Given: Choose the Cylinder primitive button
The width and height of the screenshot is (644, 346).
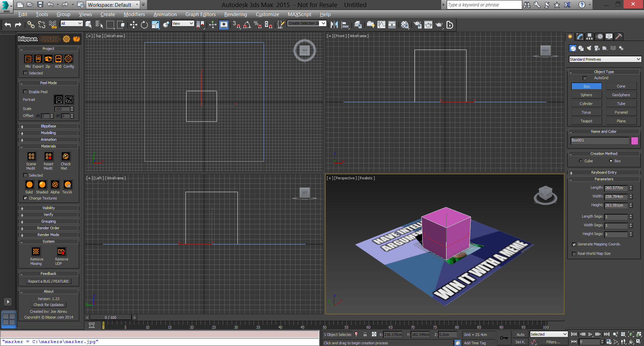Looking at the screenshot, I should coord(586,104).
